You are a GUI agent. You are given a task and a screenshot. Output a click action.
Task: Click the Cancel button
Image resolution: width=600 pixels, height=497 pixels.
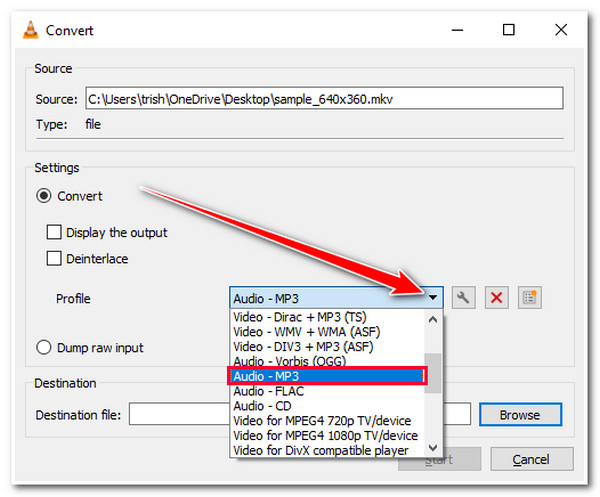532,459
